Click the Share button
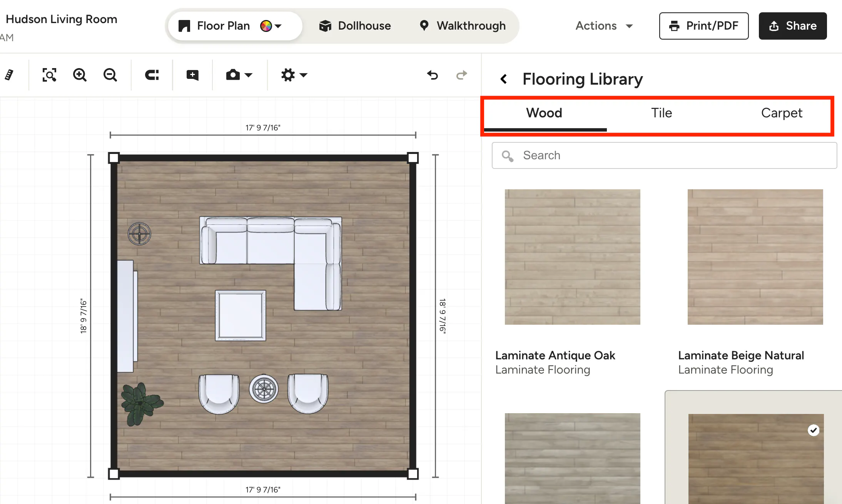 pos(793,26)
